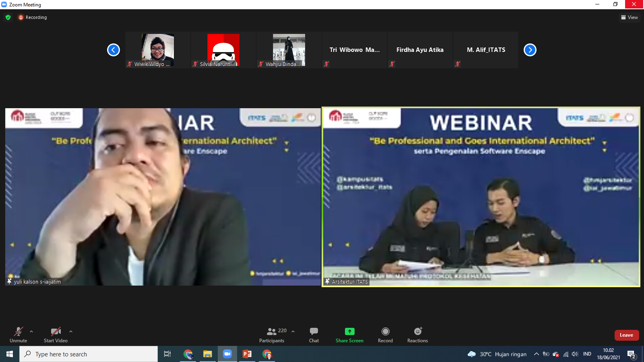644x362 pixels.
Task: Open the Chat panel
Action: click(x=314, y=335)
